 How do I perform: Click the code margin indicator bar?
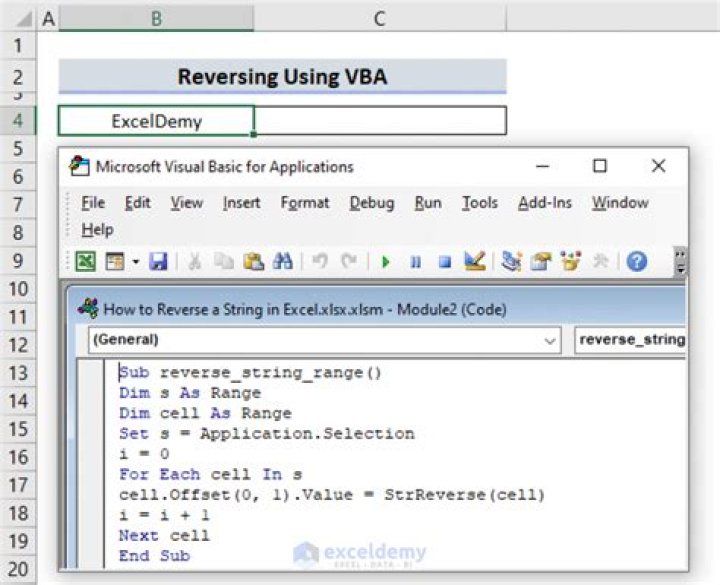tap(91, 464)
